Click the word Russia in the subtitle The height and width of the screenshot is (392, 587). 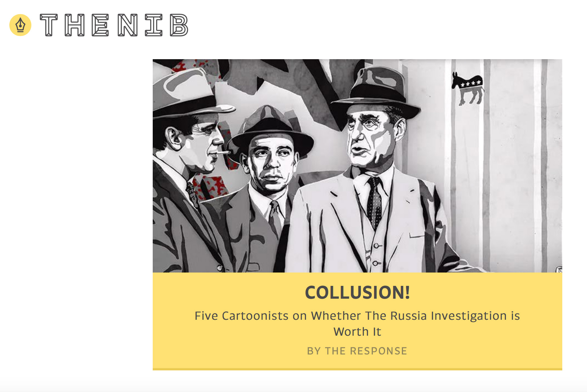click(x=408, y=316)
